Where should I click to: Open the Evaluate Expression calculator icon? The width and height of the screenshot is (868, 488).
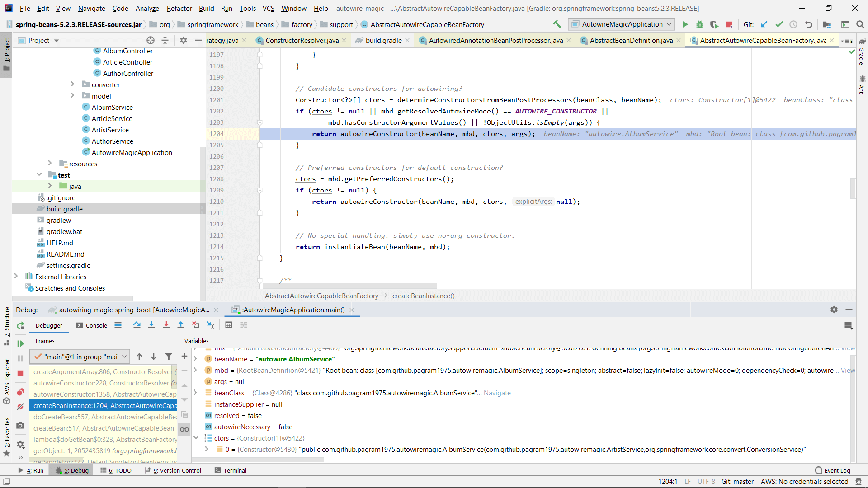coord(229,325)
